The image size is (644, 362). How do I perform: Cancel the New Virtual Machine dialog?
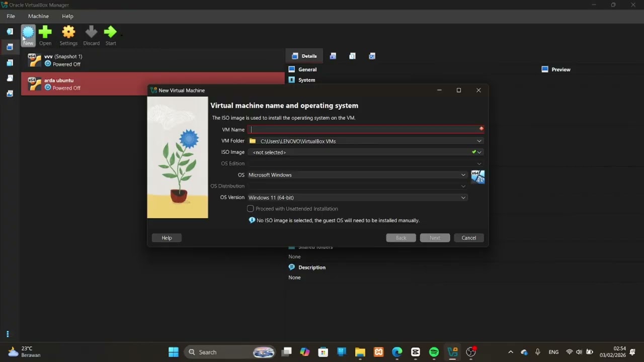coord(468,238)
